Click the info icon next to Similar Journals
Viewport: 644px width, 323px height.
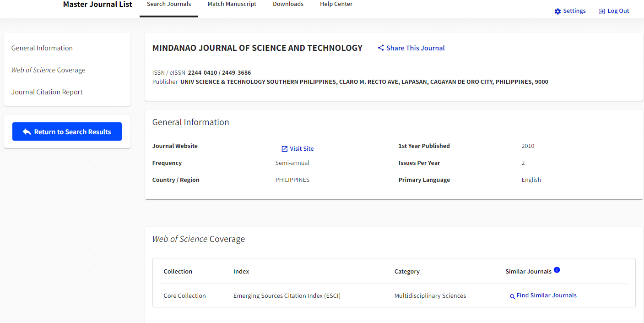(557, 270)
